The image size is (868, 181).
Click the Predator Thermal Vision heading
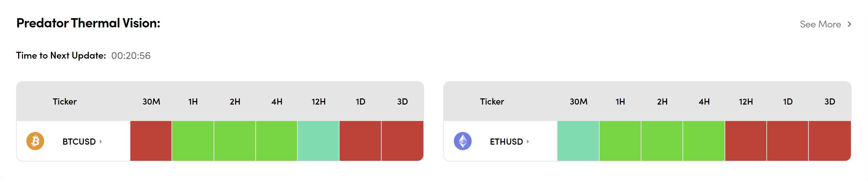pyautogui.click(x=88, y=23)
